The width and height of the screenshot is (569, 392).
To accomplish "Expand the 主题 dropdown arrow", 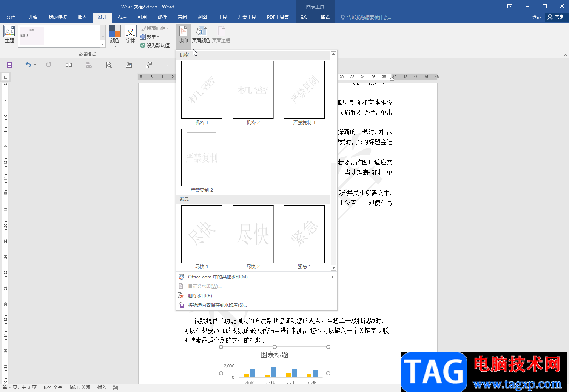I will pos(10,46).
